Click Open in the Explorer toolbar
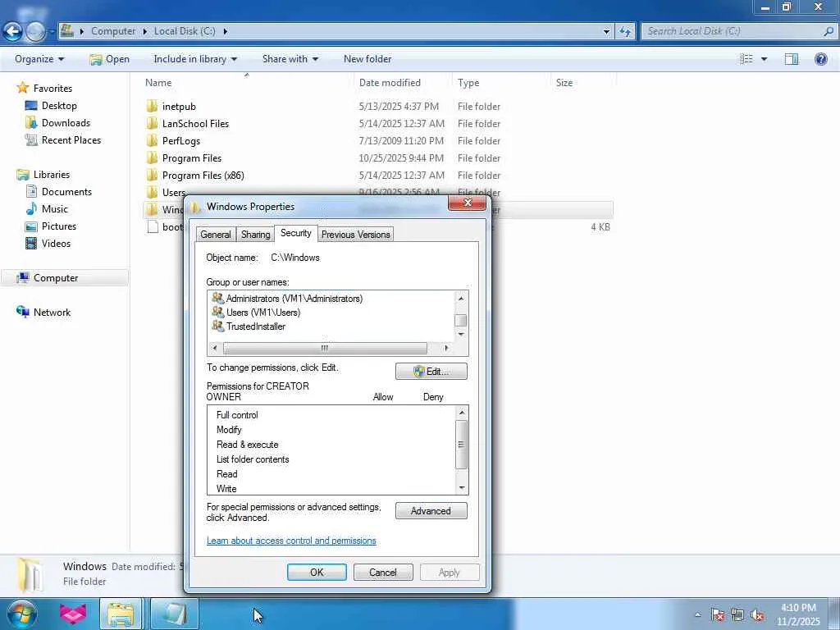This screenshot has height=630, width=840. point(110,59)
